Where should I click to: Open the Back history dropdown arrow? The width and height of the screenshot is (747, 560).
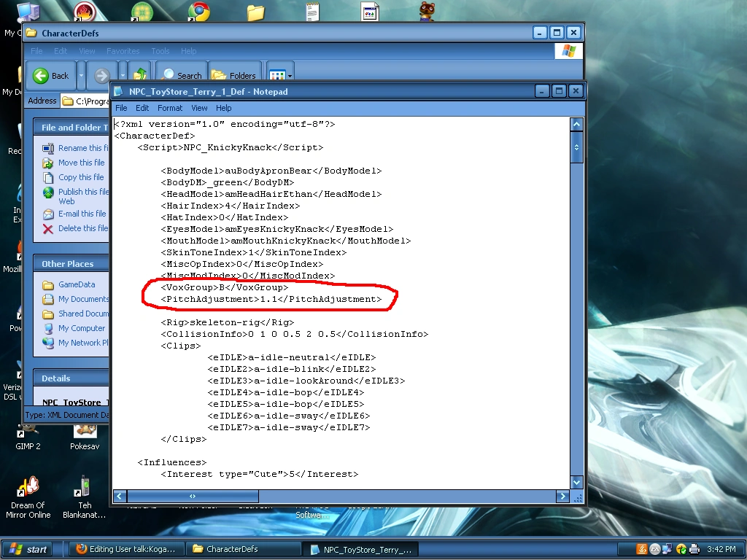(81, 75)
